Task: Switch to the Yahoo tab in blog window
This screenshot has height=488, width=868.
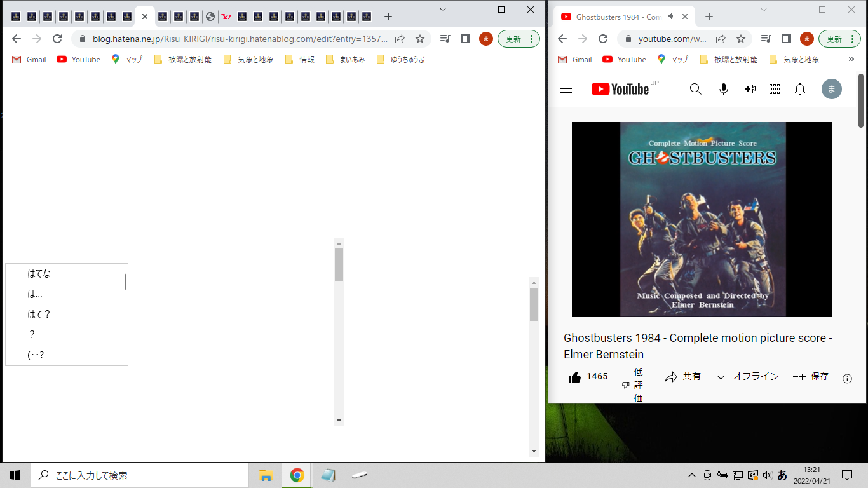Action: click(226, 17)
